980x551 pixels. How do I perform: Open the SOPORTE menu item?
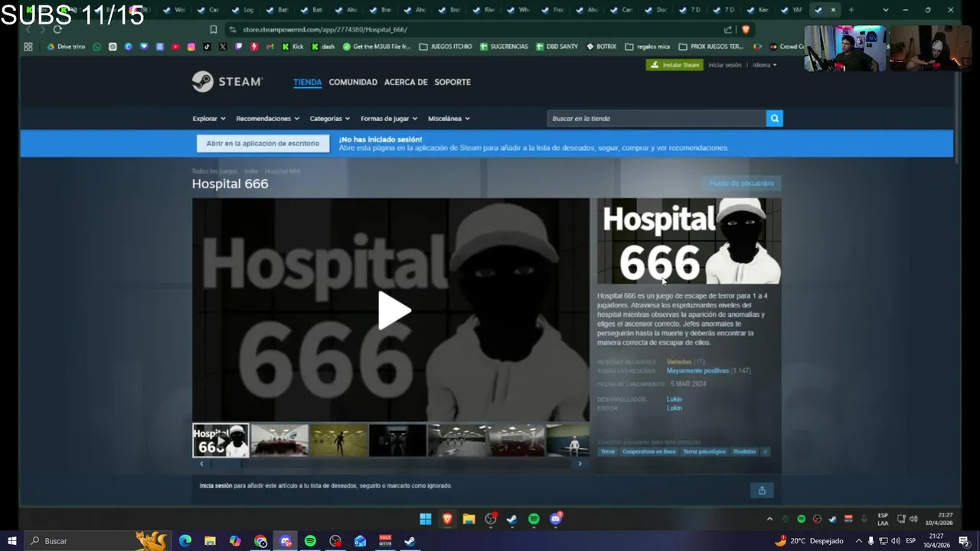(x=452, y=82)
